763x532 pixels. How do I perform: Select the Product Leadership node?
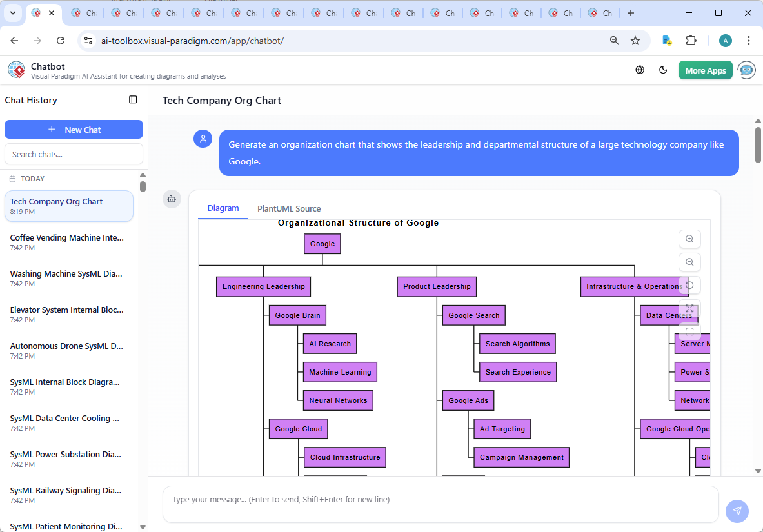437,287
